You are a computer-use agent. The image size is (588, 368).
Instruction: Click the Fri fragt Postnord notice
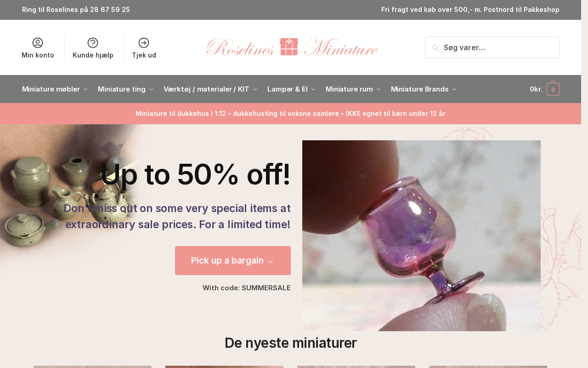(x=470, y=10)
